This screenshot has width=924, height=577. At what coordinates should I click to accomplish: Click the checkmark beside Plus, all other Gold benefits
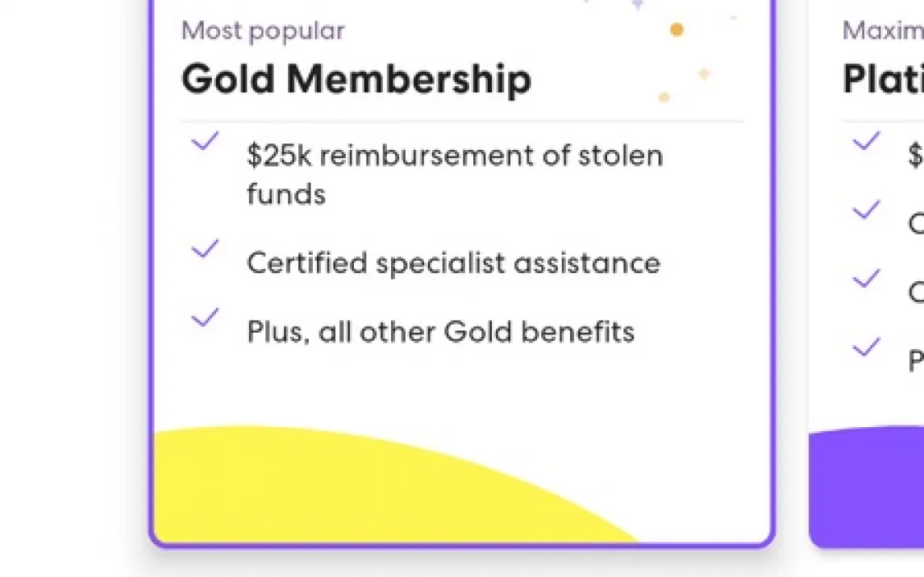205,318
